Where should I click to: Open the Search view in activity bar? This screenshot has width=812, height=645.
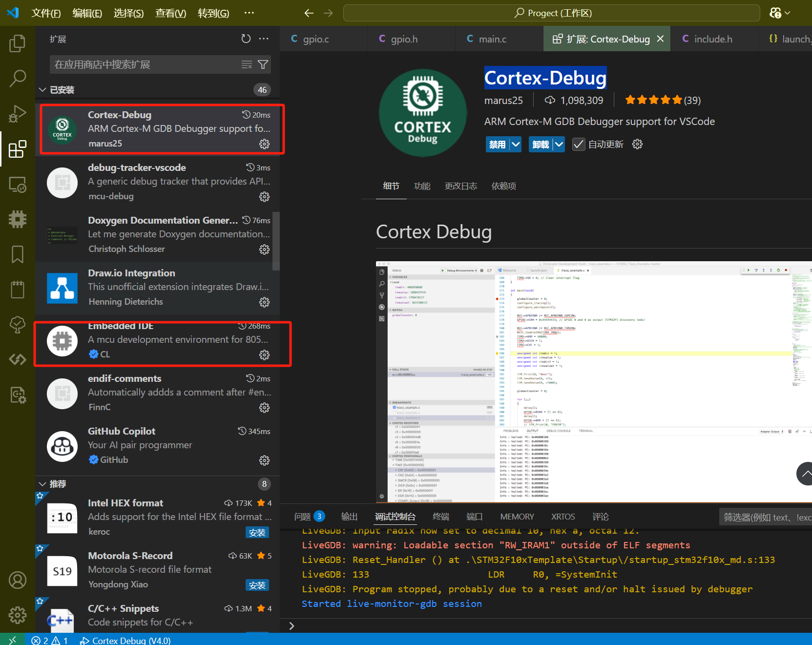[x=18, y=78]
